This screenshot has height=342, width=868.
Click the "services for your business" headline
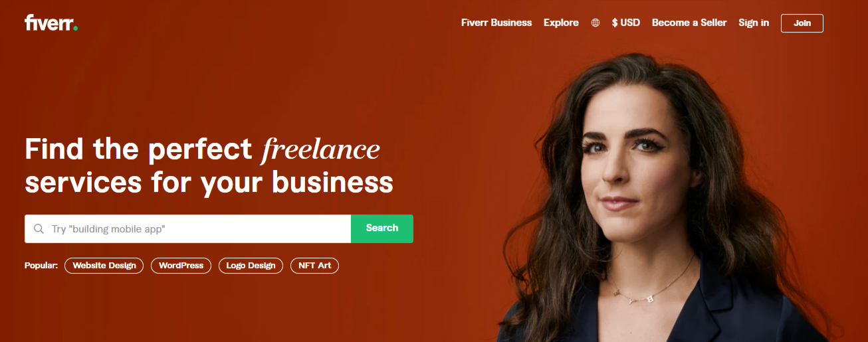tap(209, 182)
